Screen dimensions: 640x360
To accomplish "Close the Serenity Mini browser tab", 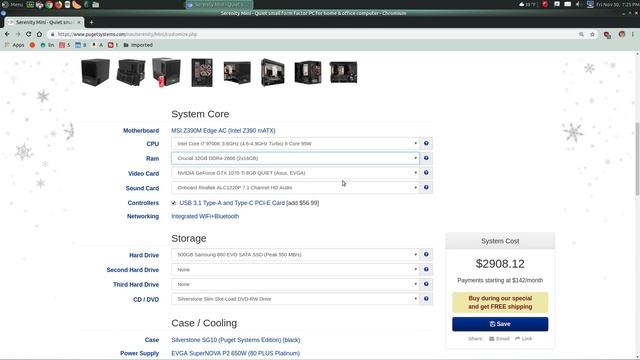I will 79,22.
